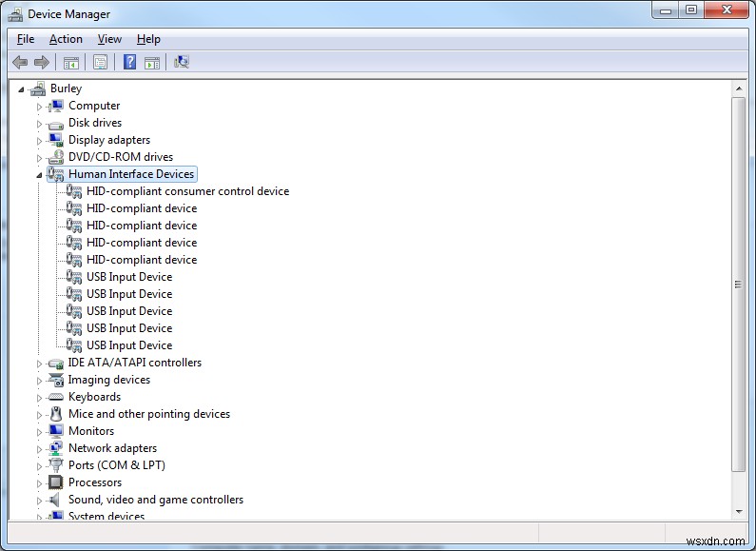Click the DVD/CD-ROM drives disc icon
This screenshot has height=551, width=756.
(x=56, y=157)
